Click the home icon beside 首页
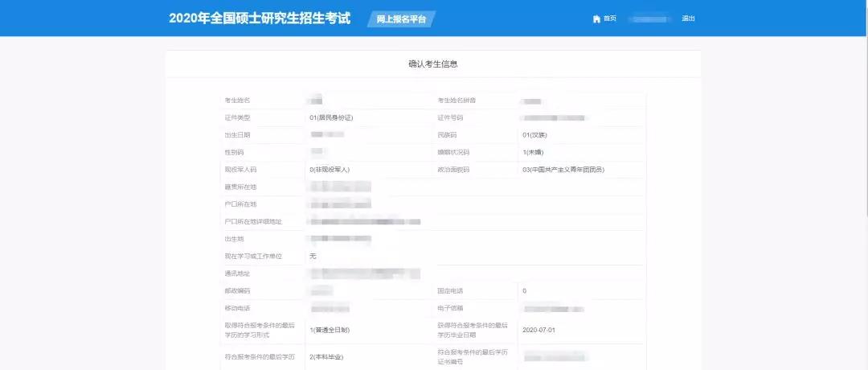The width and height of the screenshot is (868, 370). (596, 18)
